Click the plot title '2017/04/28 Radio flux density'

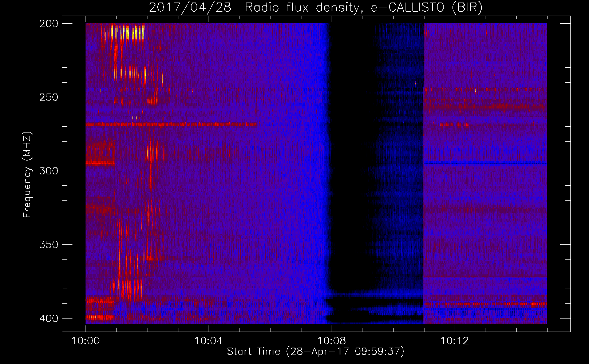point(316,7)
